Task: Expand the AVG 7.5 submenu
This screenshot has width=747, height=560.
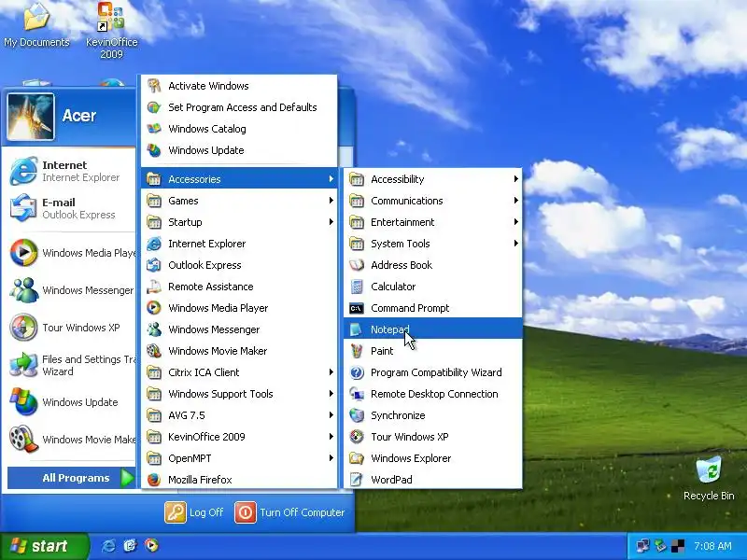Action: (239, 415)
